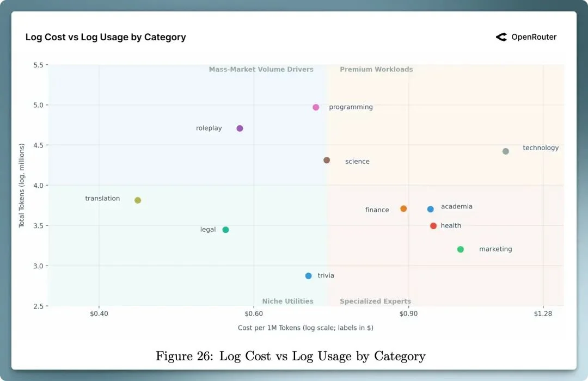This screenshot has width=588, height=381.
Task: Click the chart title Log Cost vs Log Usage
Action: tap(106, 37)
